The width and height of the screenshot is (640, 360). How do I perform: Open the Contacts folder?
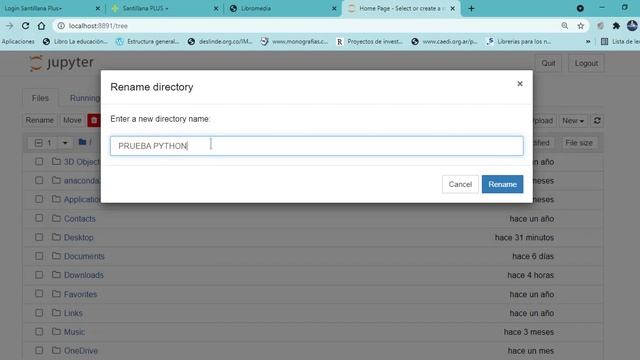tap(80, 219)
